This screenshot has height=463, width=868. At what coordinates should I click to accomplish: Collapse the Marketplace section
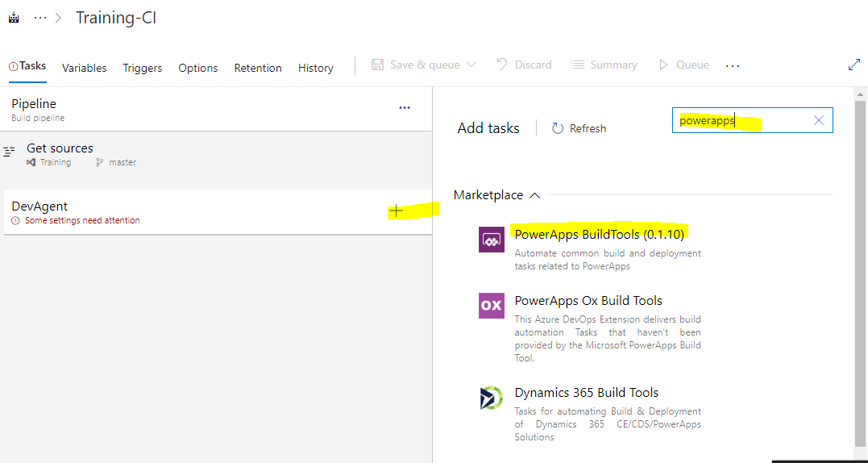tap(497, 195)
